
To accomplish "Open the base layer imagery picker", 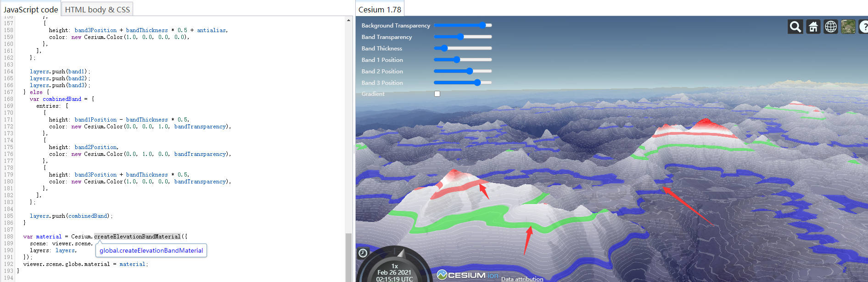I will pyautogui.click(x=848, y=27).
